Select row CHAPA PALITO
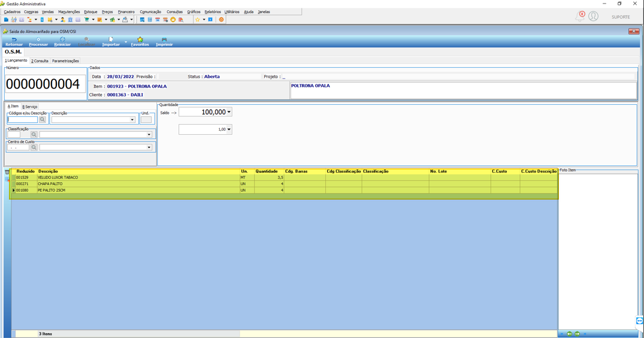 [284, 184]
